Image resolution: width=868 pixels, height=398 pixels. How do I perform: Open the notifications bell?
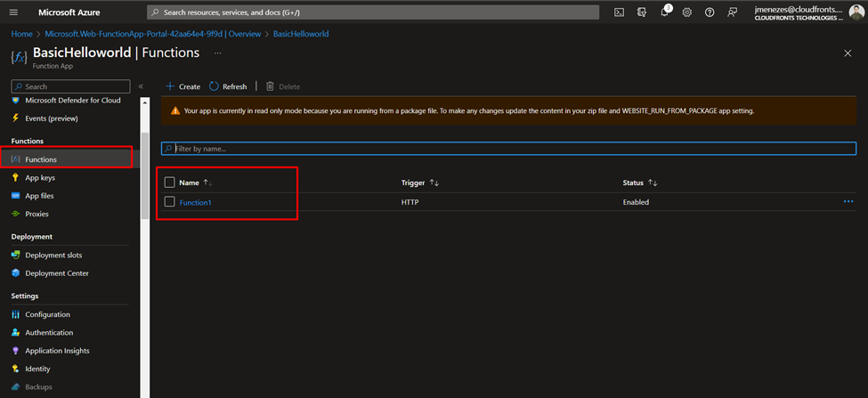pyautogui.click(x=665, y=12)
